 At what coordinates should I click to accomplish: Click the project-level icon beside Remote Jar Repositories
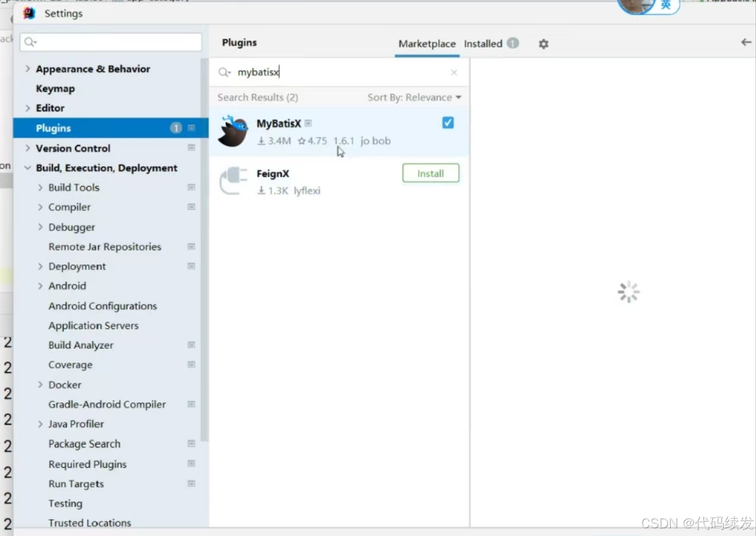[191, 247]
